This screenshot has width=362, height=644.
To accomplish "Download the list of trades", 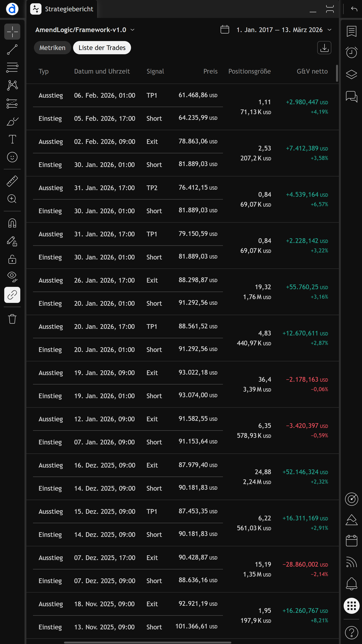I will 324,47.
